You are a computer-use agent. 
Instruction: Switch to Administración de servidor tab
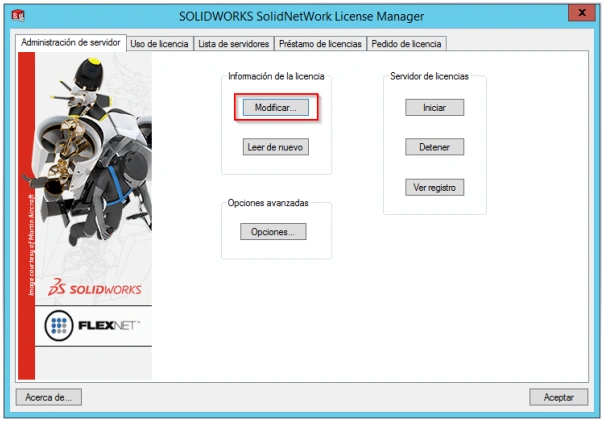click(x=71, y=42)
